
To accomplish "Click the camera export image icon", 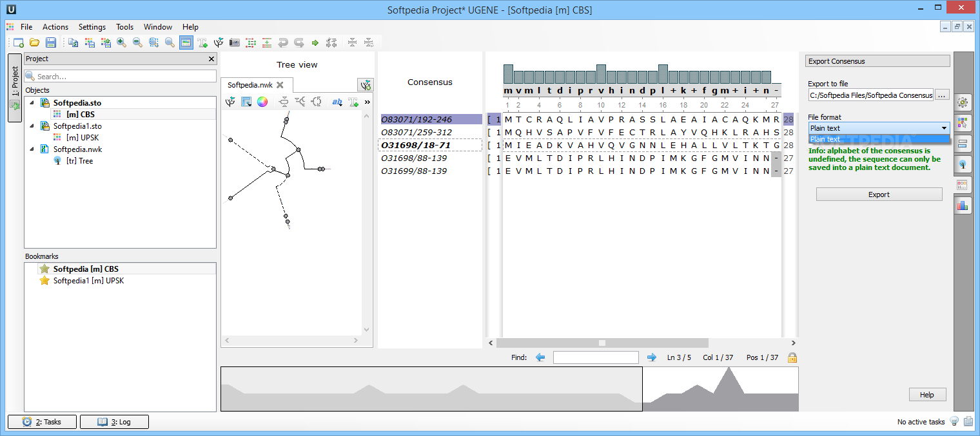I will [x=235, y=43].
